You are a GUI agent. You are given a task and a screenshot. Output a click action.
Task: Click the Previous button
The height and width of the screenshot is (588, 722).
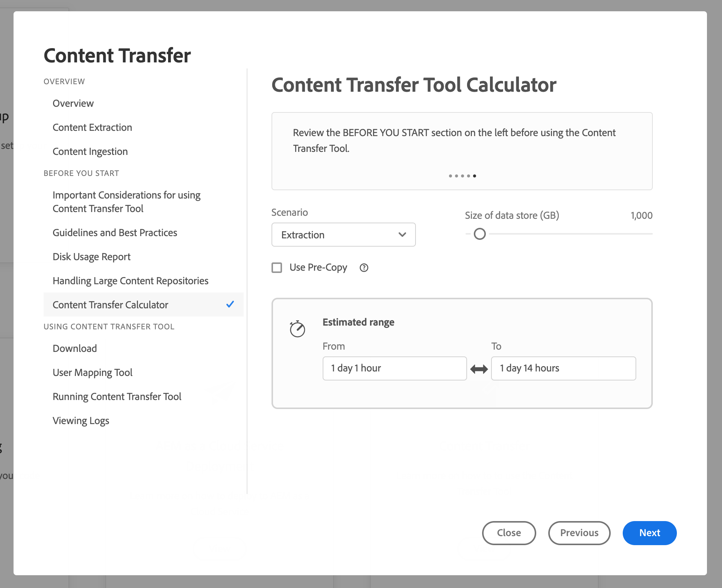tap(579, 533)
